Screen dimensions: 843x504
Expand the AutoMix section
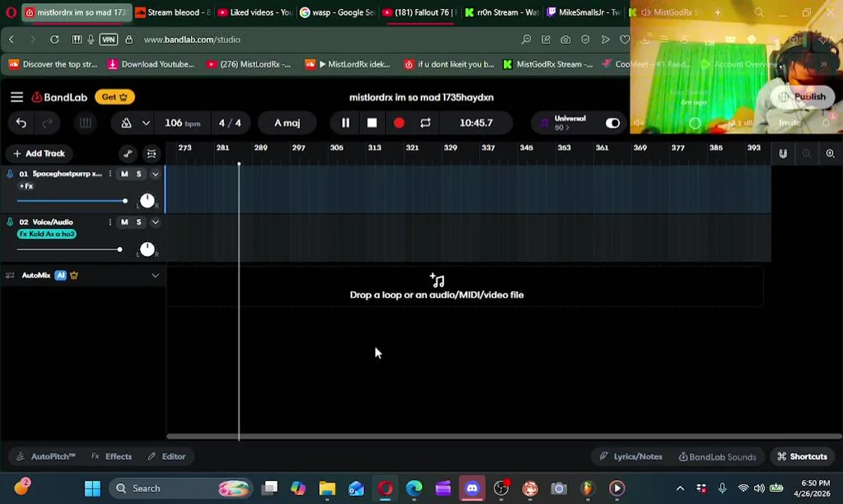click(x=155, y=275)
